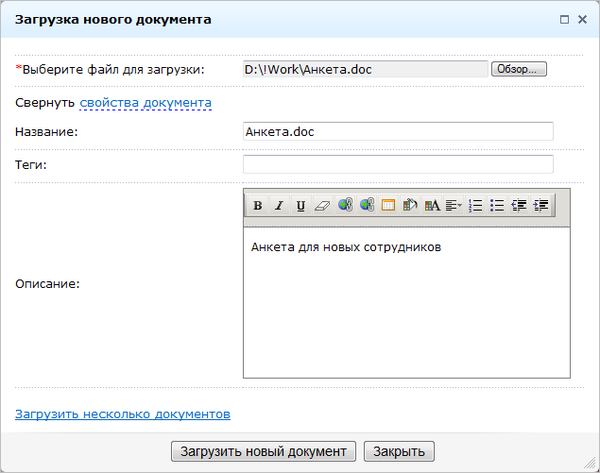Click the empty Теги input field
The image size is (600, 473).
(x=398, y=164)
